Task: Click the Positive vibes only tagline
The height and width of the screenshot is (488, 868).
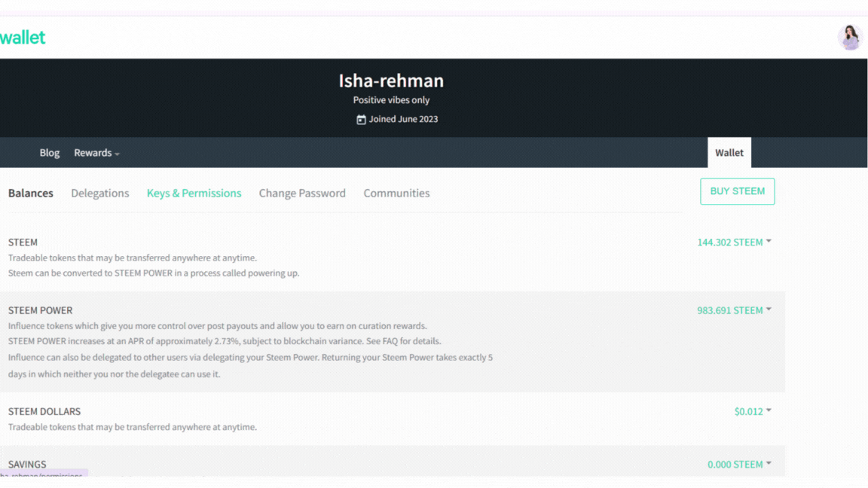Action: [x=391, y=100]
